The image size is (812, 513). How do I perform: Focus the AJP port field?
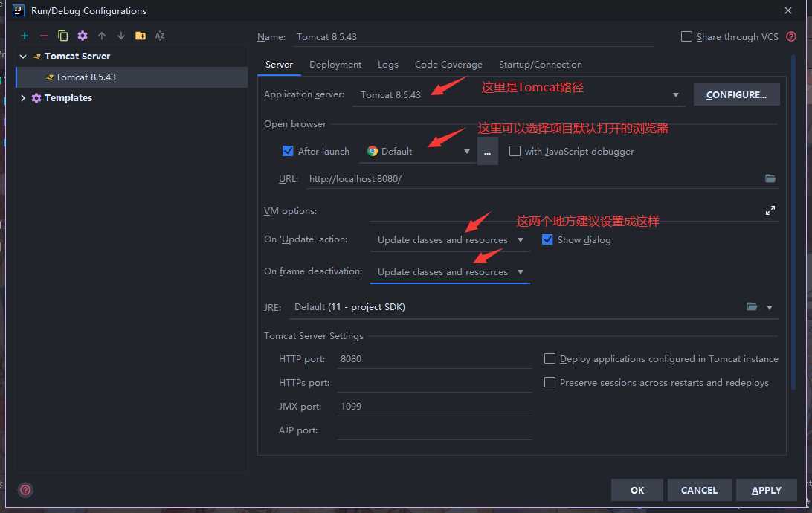(434, 430)
